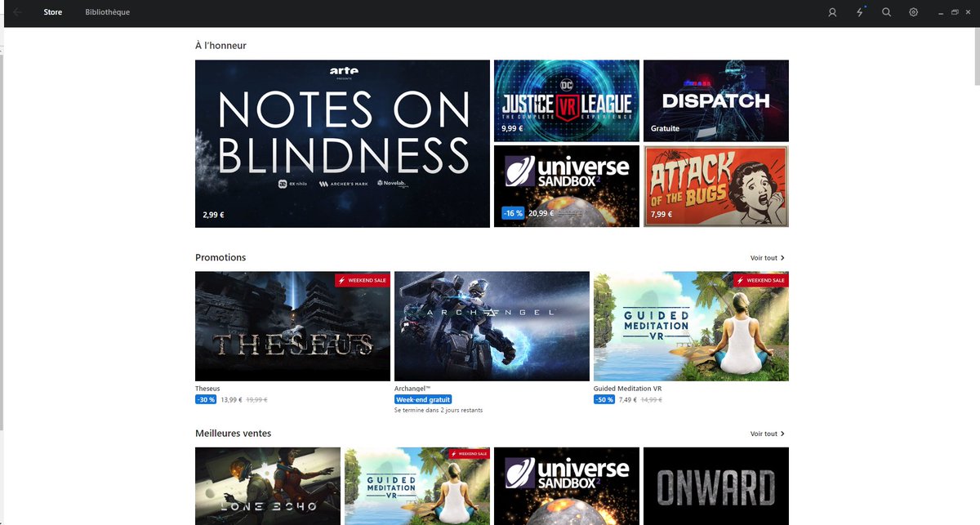This screenshot has height=525, width=980.
Task: Open Guided Meditation VR in Meilleures ventes
Action: click(417, 486)
